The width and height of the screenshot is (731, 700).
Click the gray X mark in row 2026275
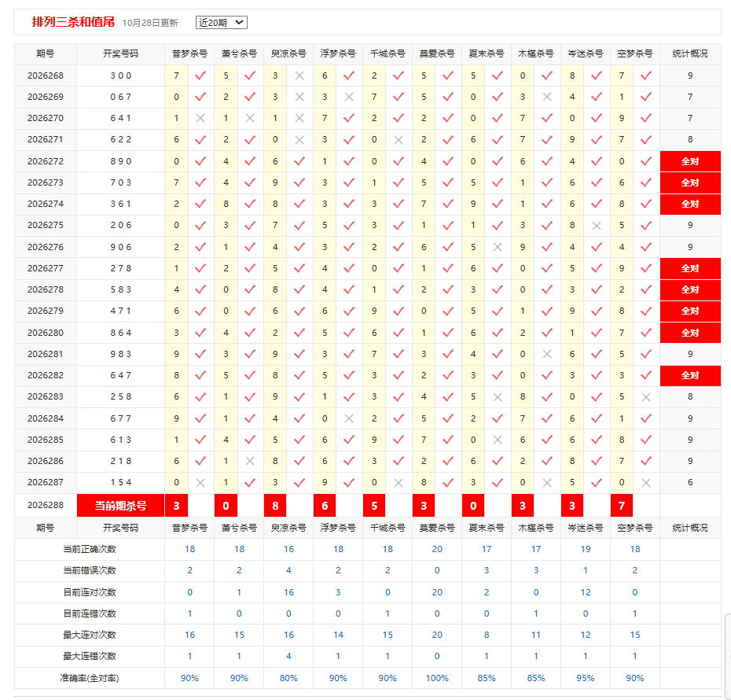click(597, 226)
